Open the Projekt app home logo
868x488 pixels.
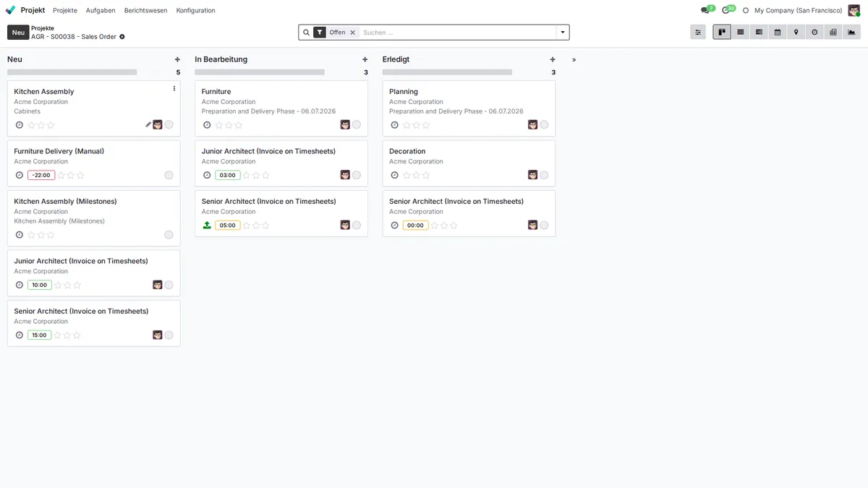pyautogui.click(x=10, y=10)
